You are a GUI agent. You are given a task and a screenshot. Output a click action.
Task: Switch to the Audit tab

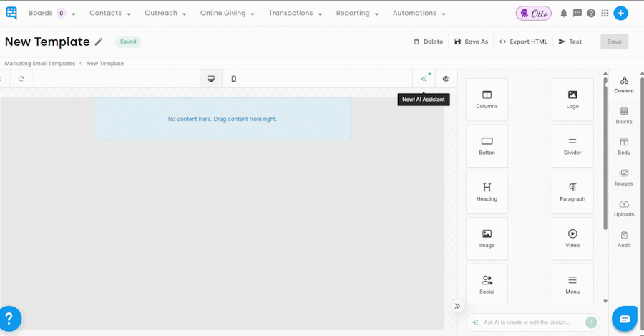pyautogui.click(x=624, y=239)
